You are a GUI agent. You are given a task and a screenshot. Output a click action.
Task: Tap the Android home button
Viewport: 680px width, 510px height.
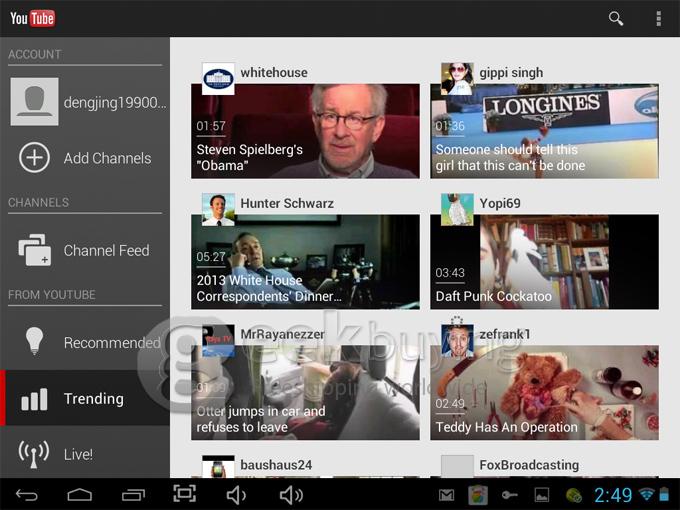pyautogui.click(x=80, y=495)
